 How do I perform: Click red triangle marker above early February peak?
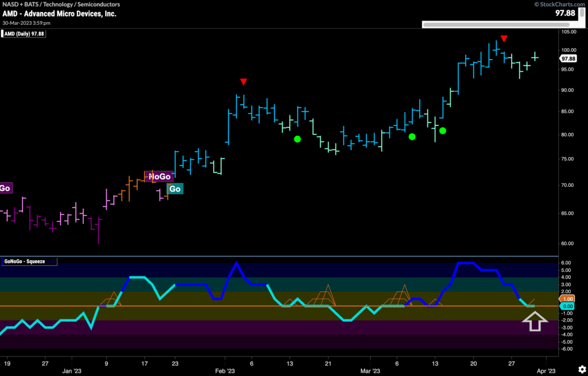click(243, 82)
